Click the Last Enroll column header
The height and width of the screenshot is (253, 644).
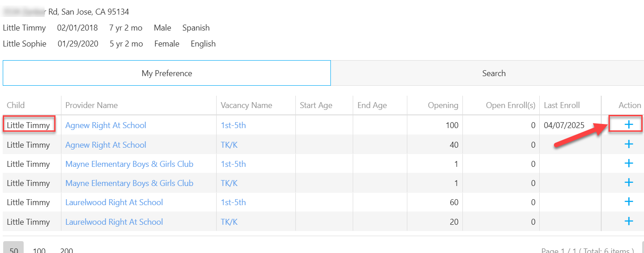(x=562, y=105)
